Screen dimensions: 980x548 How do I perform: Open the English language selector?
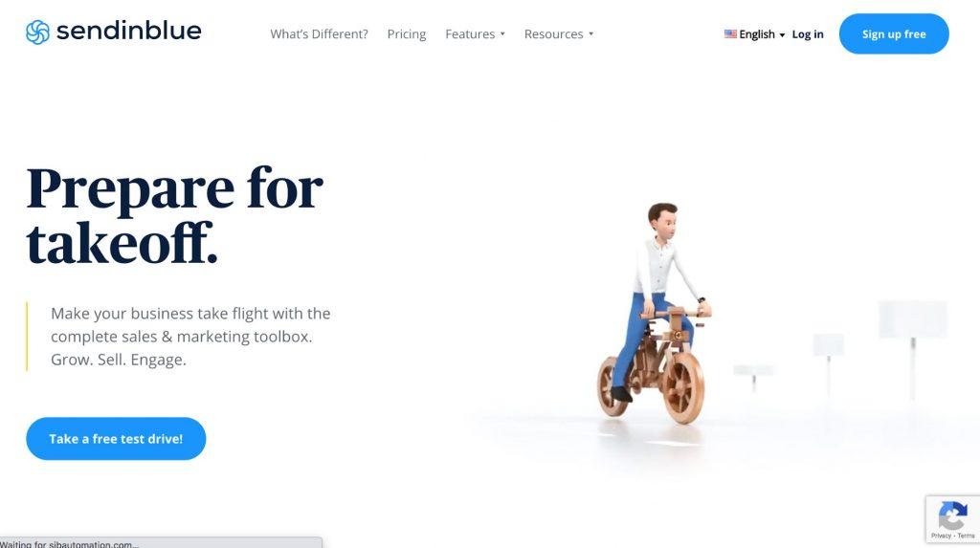754,34
